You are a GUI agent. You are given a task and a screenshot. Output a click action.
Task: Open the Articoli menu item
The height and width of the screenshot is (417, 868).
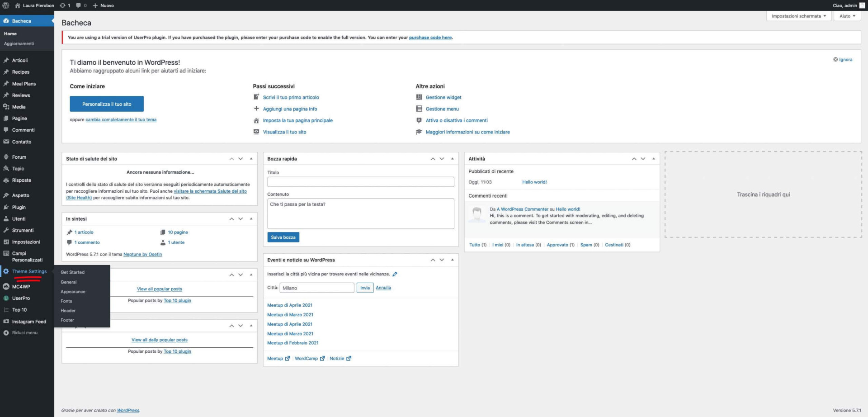tap(20, 60)
